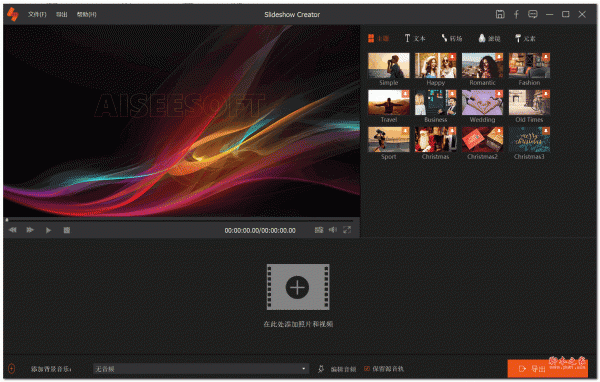
Task: Download the Wedding theme via its badge
Action: [499, 94]
